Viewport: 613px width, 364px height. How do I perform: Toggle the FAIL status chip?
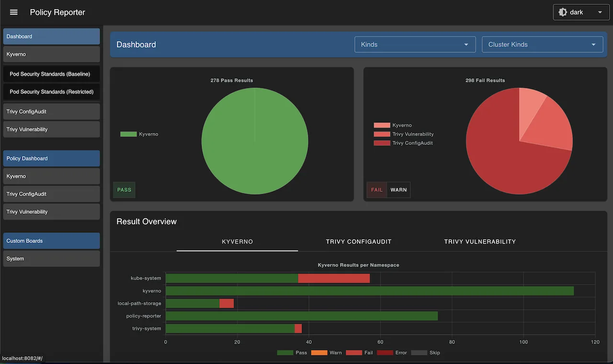(376, 189)
